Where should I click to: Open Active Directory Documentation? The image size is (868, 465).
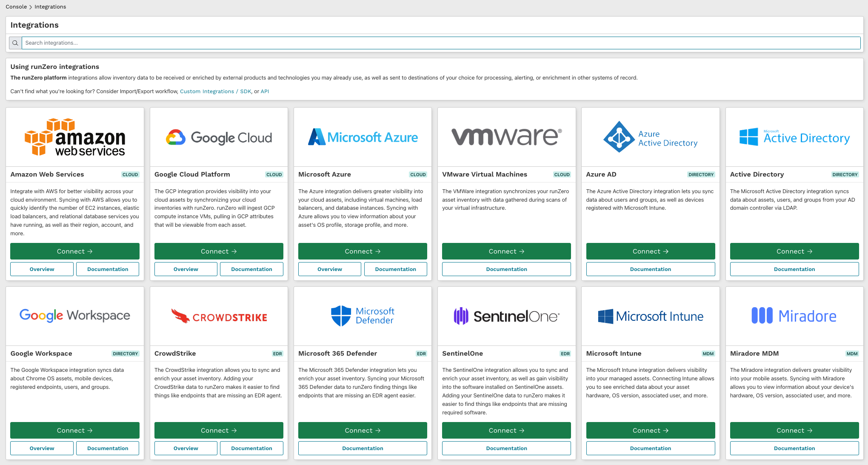click(x=794, y=269)
